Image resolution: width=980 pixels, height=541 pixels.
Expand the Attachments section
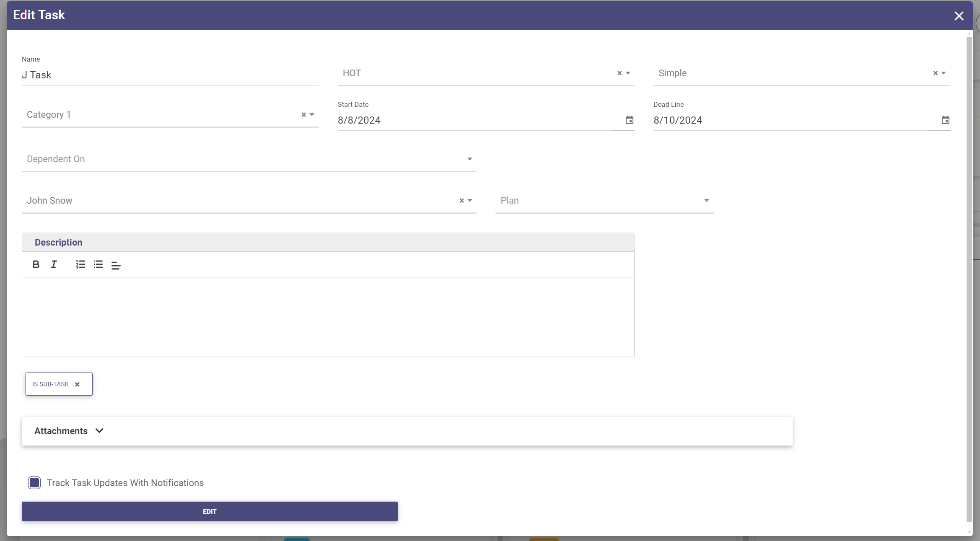coord(99,431)
